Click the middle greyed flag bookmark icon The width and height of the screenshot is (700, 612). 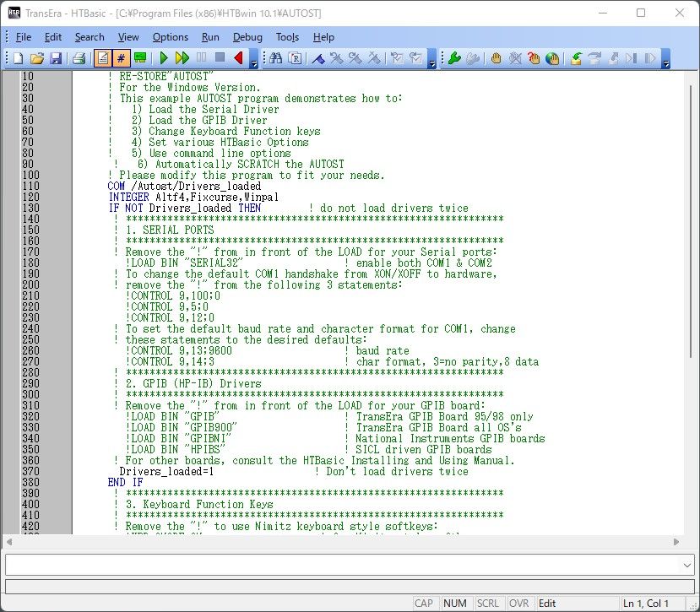click(355, 58)
